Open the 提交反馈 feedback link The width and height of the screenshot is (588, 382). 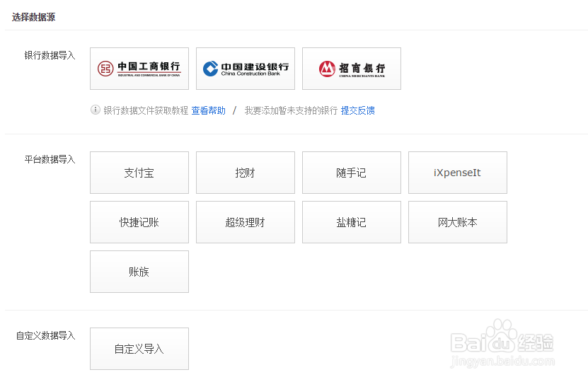pos(358,110)
